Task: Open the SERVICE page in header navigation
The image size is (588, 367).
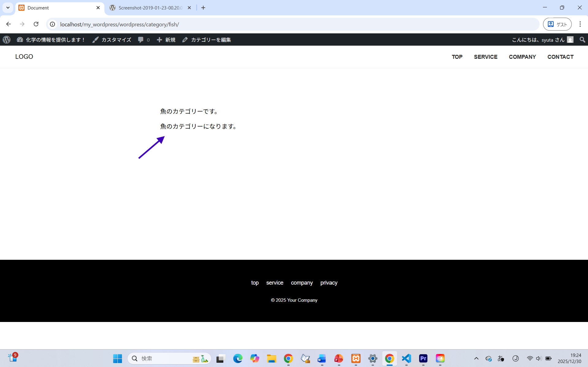Action: click(x=485, y=57)
